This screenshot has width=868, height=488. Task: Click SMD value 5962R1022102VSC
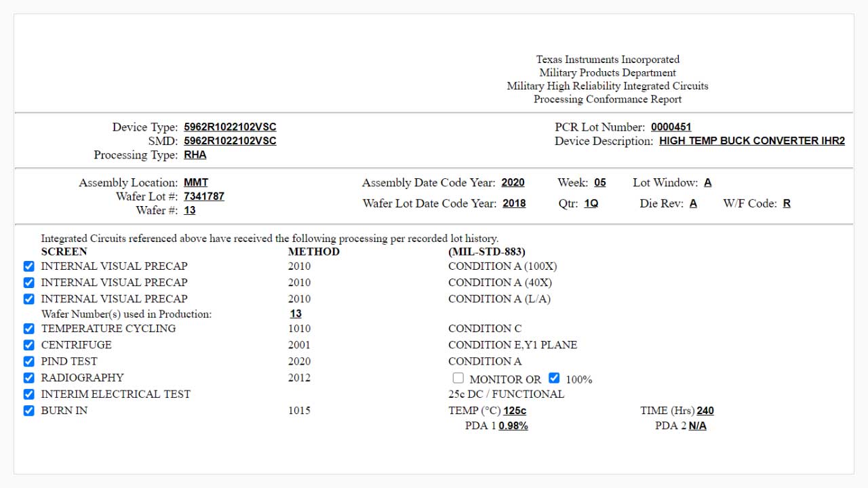pyautogui.click(x=230, y=141)
